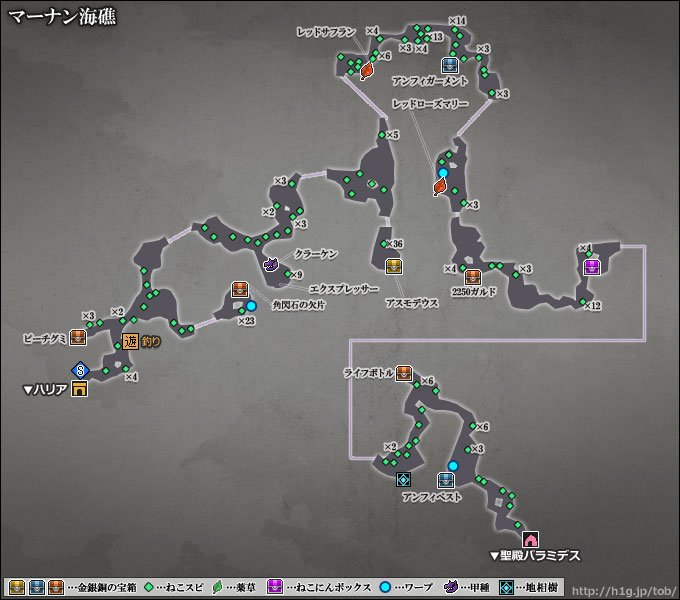This screenshot has width=680, height=600.
Task: Click the Red Saffron herb icon
Action: click(367, 70)
